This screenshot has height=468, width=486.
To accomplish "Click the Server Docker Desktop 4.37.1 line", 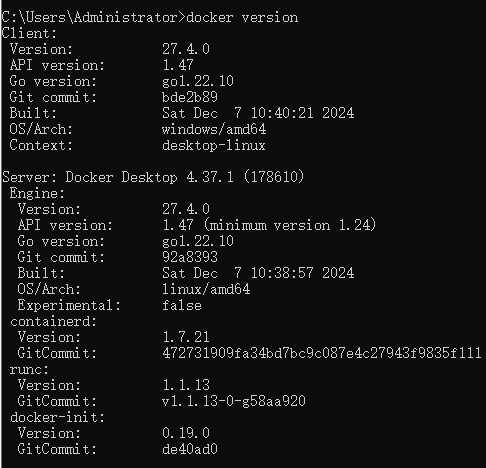I will click(x=153, y=177).
